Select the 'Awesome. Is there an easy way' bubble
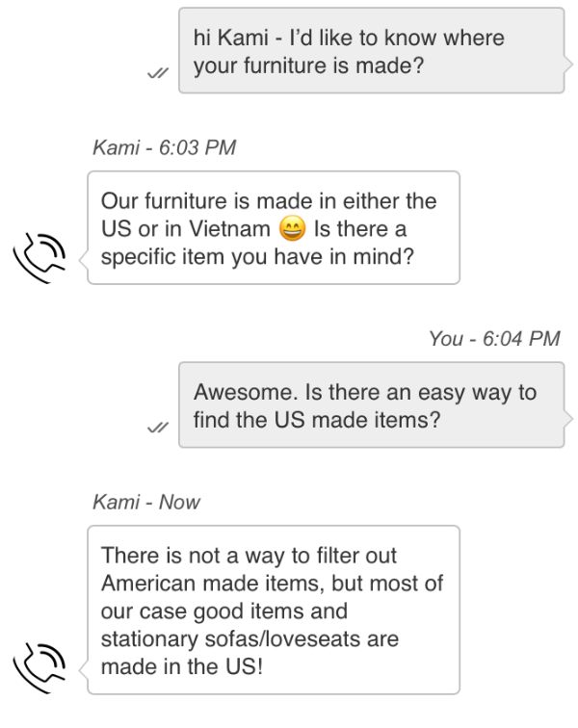578x728 pixels. (x=372, y=404)
